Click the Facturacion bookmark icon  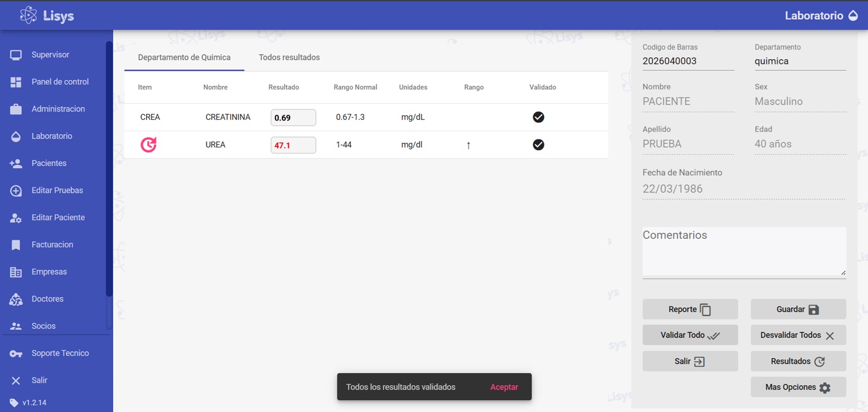click(x=16, y=245)
